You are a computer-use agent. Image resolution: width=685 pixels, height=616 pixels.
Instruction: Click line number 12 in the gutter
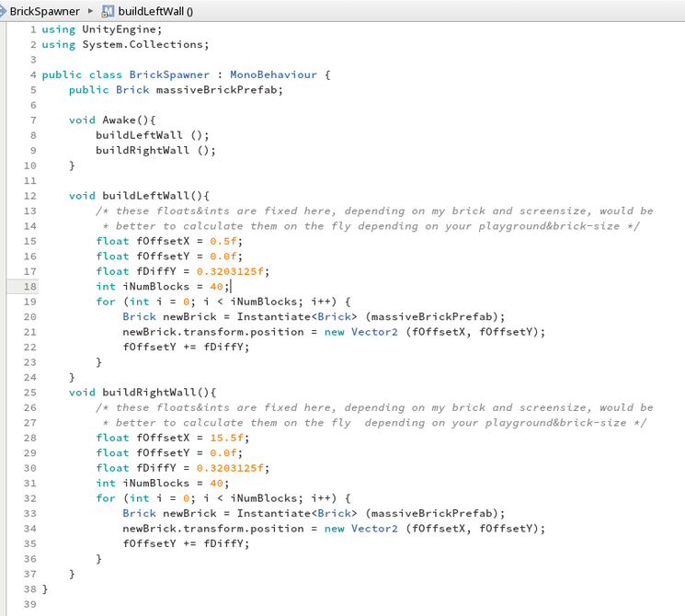point(30,196)
